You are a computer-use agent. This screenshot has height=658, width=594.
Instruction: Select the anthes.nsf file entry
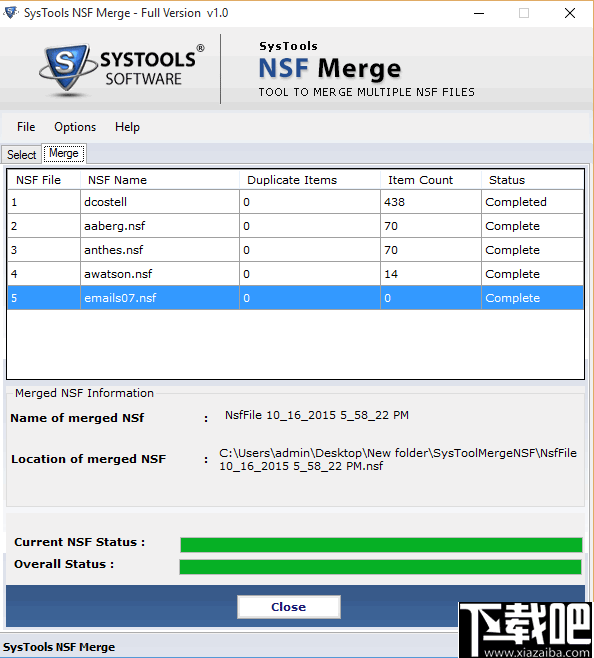tap(160, 250)
